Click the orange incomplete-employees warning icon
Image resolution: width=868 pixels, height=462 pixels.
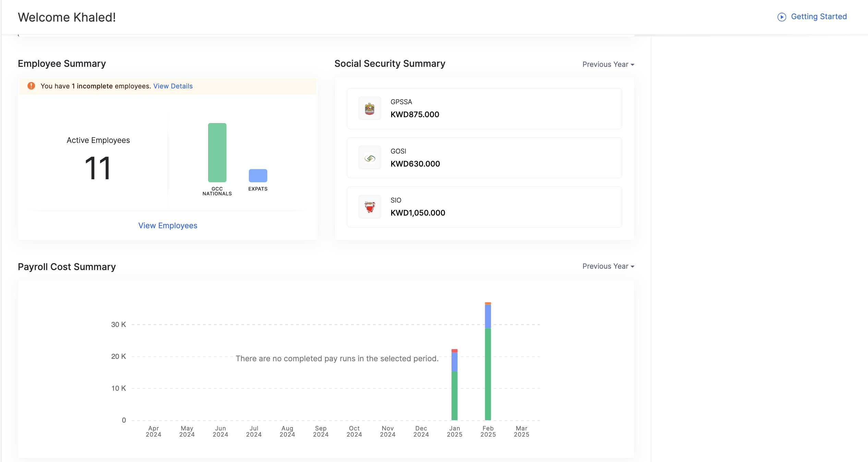(x=31, y=86)
